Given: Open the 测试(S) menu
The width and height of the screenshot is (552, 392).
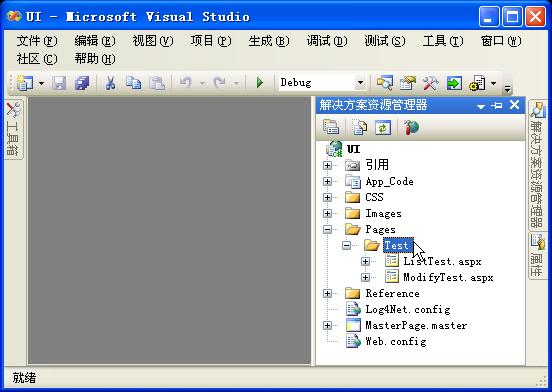Looking at the screenshot, I should point(385,41).
